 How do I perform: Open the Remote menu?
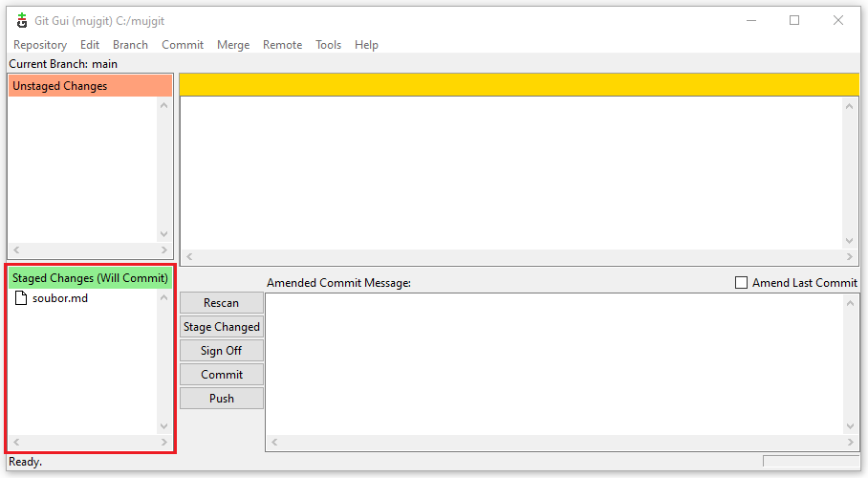tap(282, 45)
